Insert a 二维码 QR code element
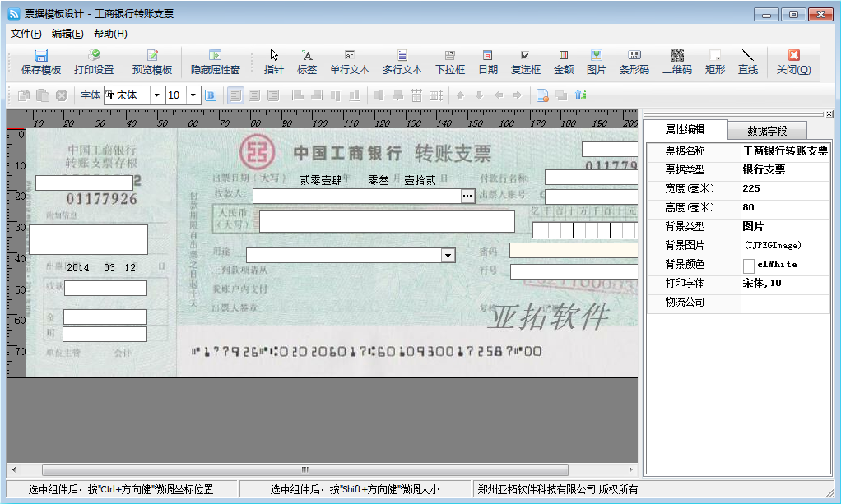The width and height of the screenshot is (841, 504). point(676,62)
